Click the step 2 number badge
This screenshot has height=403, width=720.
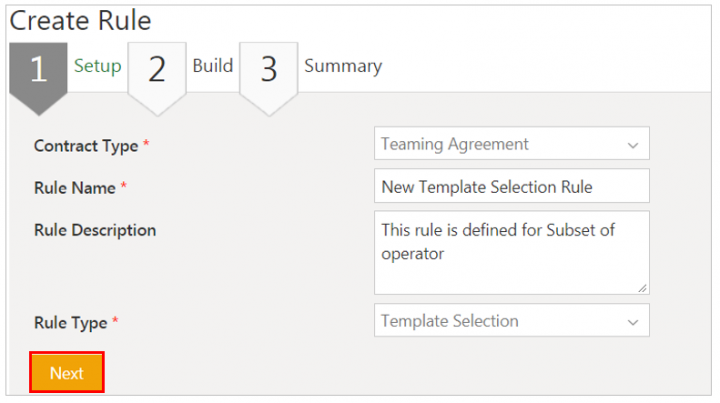(157, 70)
